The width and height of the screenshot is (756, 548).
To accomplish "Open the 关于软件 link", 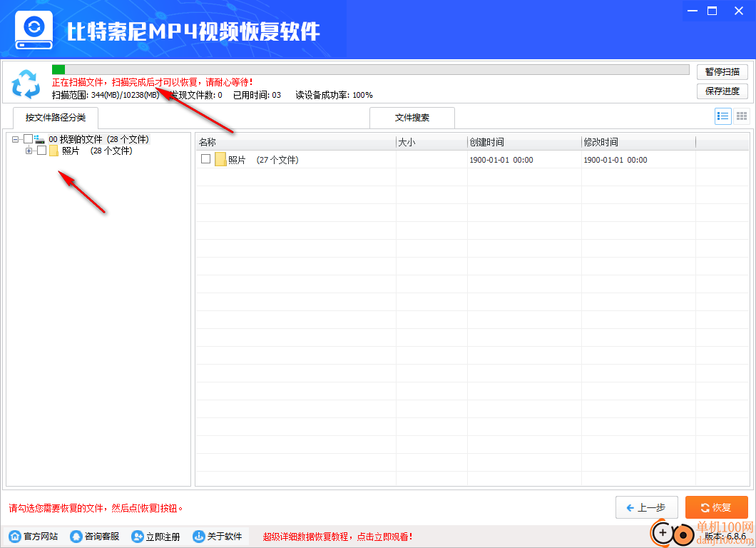I will [225, 537].
